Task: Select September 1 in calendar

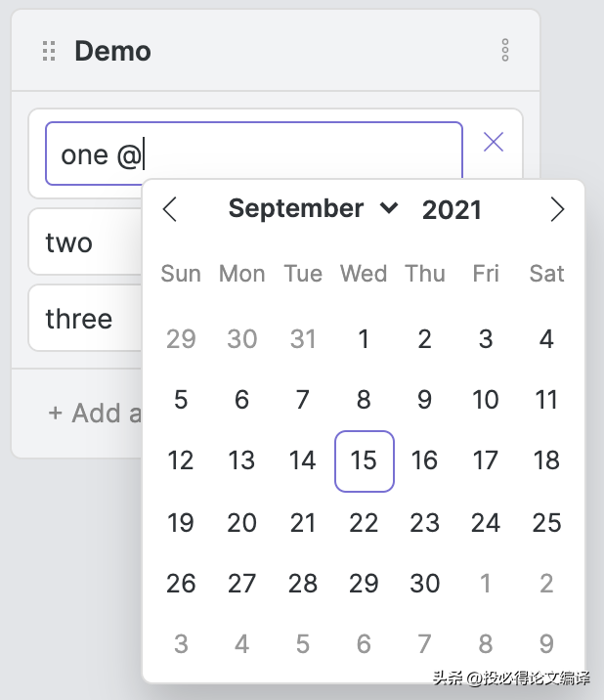Action: click(x=364, y=339)
